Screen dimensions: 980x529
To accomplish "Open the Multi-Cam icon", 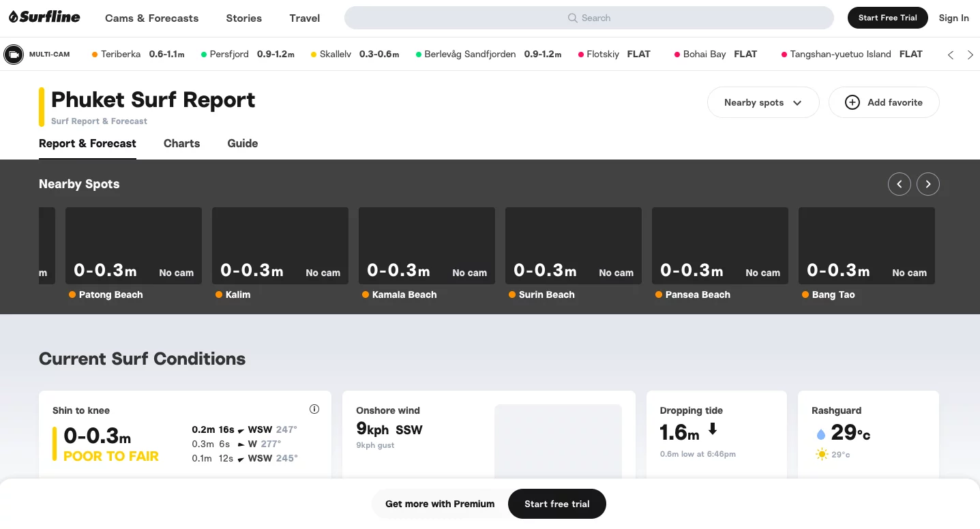I will [14, 54].
